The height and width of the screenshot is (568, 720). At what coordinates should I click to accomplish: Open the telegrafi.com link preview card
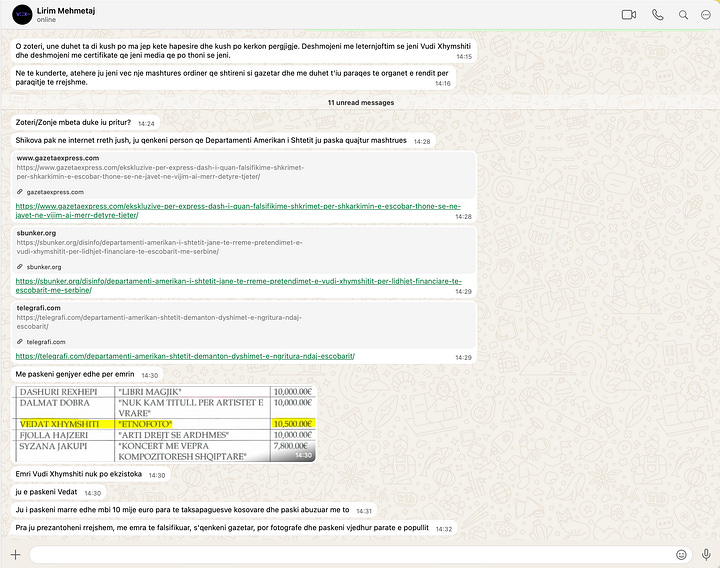point(244,325)
